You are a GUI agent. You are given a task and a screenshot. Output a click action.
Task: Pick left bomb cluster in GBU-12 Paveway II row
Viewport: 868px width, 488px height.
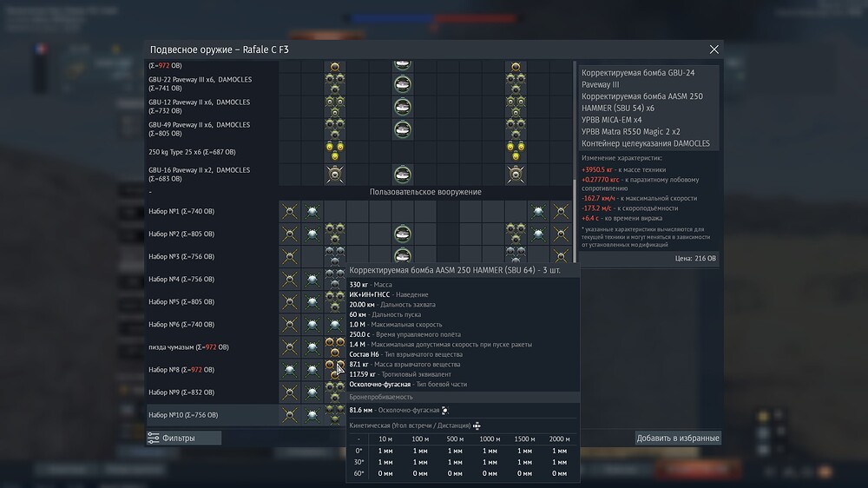pos(334,106)
